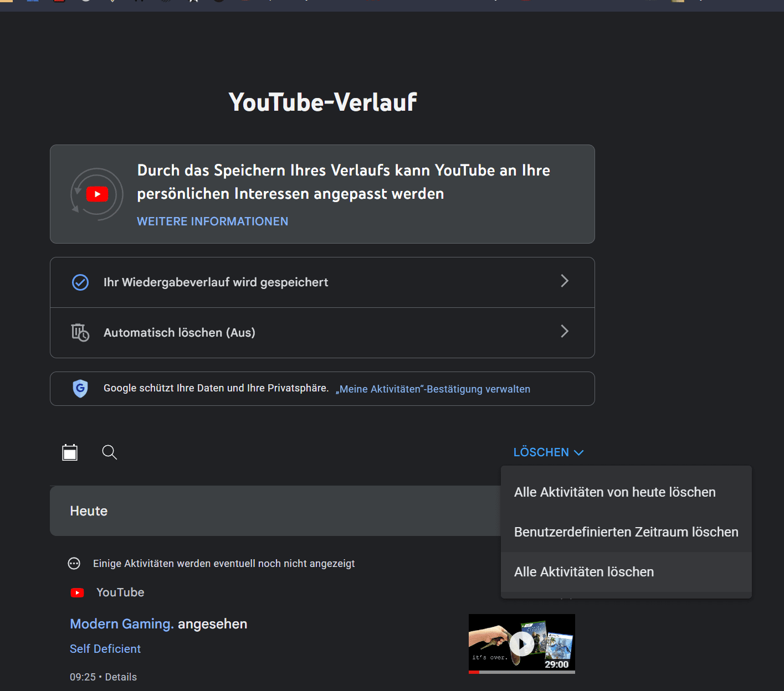784x691 pixels.
Task: Choose Benutzerdefinierten Zeitraum löschen
Action: tap(626, 532)
